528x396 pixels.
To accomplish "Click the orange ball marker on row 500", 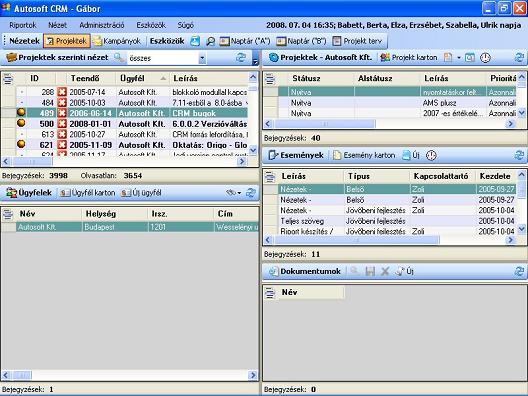I will point(21,123).
